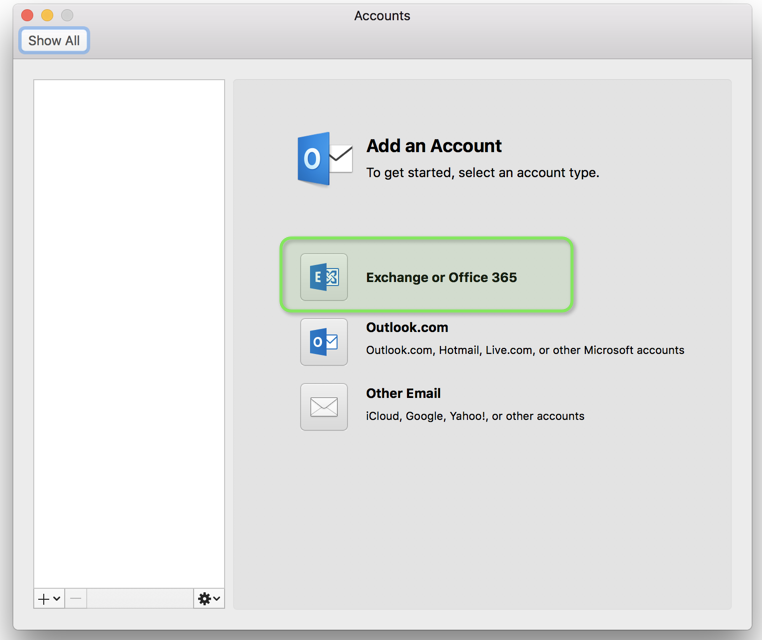Screen dimensions: 762x640
Task: Minimize the Accounts window
Action: tap(47, 16)
